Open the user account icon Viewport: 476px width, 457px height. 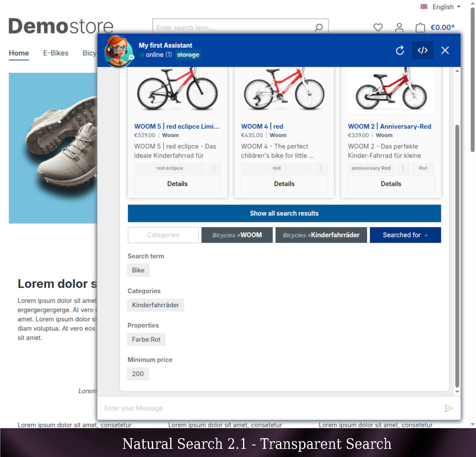click(x=399, y=27)
